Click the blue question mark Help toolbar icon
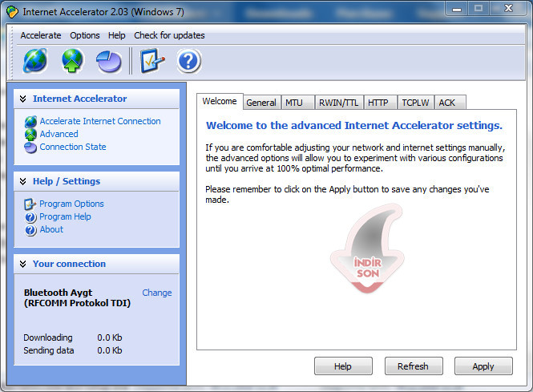The height and width of the screenshot is (392, 533). pyautogui.click(x=188, y=61)
